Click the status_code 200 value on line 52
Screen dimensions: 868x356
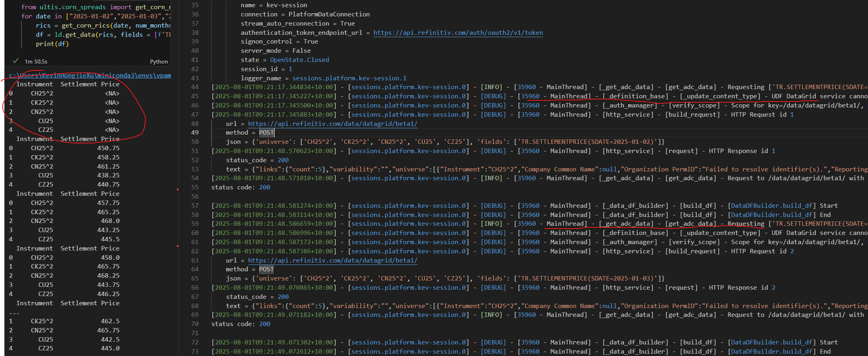(283, 160)
